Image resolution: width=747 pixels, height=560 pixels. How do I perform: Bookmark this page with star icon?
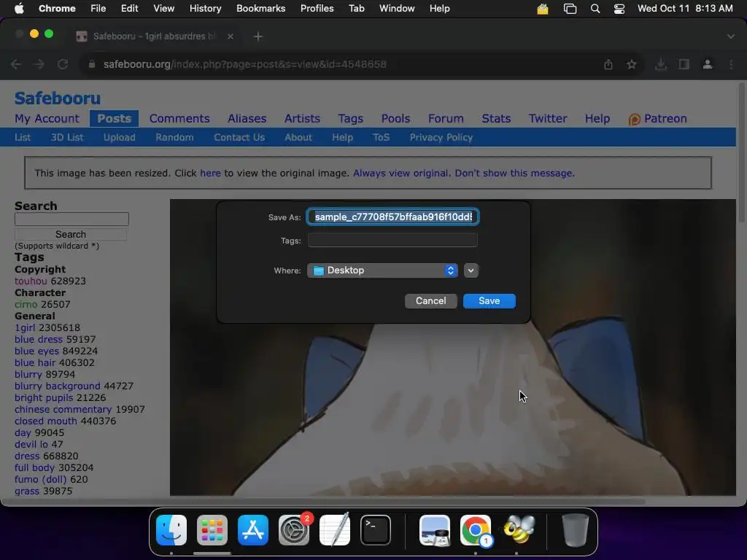(631, 64)
